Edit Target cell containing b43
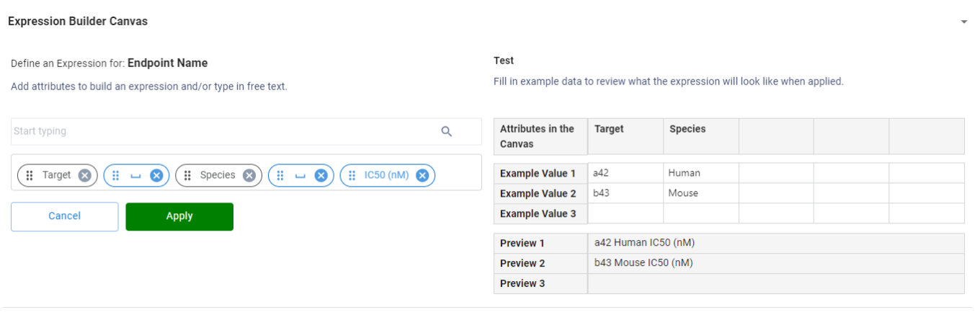This screenshot has height=315, width=980. (625, 193)
